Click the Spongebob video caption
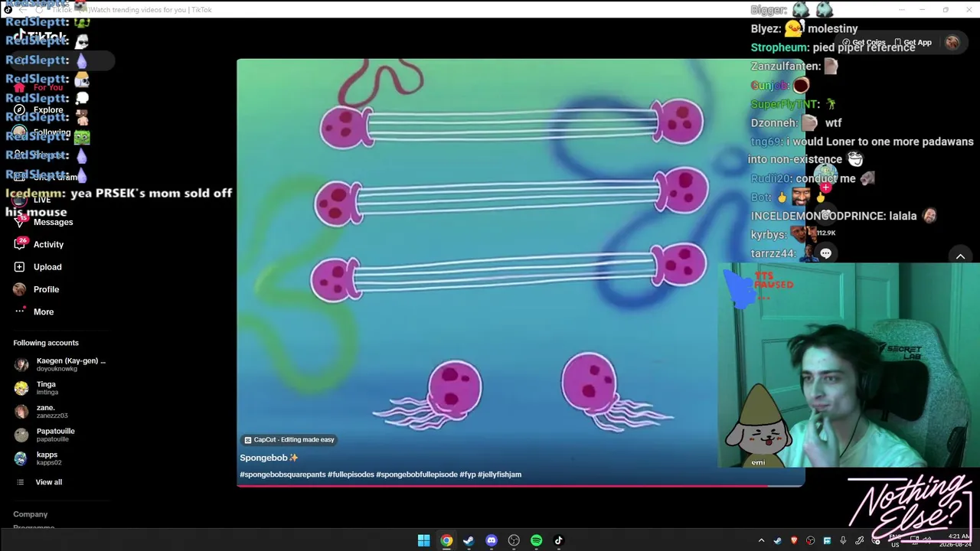 (269, 458)
